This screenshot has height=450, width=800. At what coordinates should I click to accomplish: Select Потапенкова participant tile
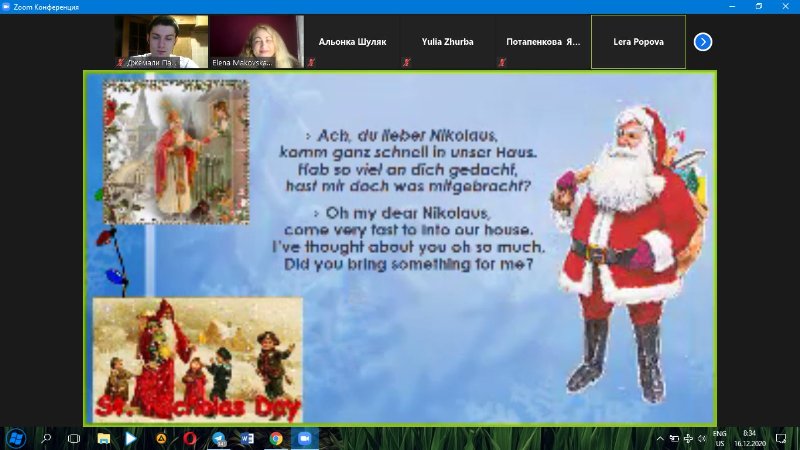543,42
